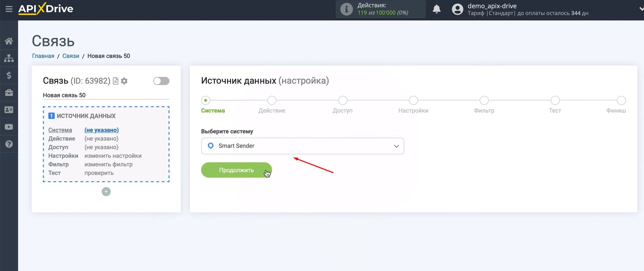Click изменить настройки text
644x271 pixels.
[113, 156]
